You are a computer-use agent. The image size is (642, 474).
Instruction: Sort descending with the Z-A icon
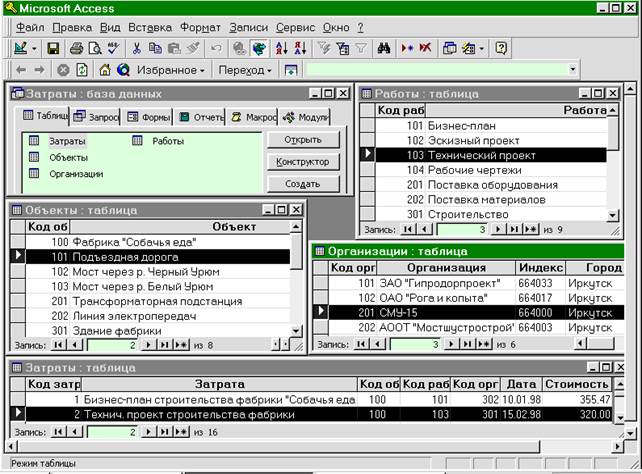300,48
